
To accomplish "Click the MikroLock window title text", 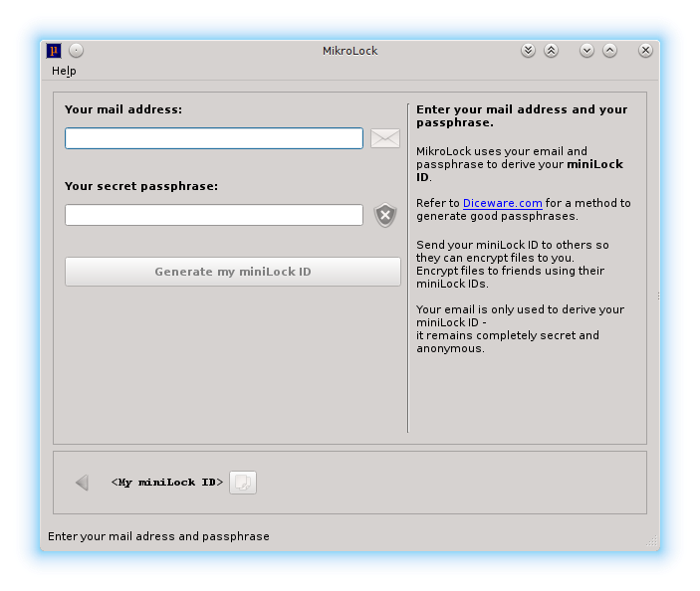I will (350, 51).
